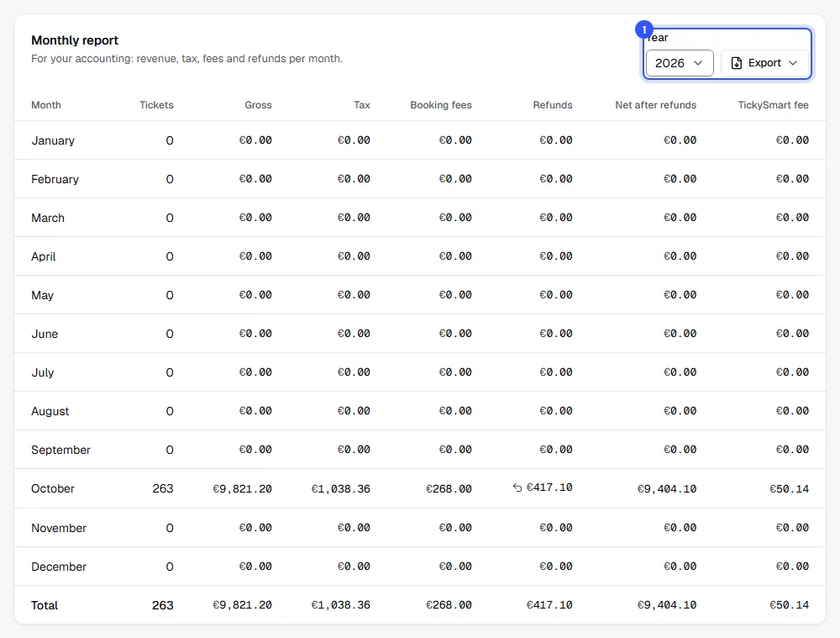Click October TickySmart fee €50.14
Screen dimensions: 840x638
789,488
